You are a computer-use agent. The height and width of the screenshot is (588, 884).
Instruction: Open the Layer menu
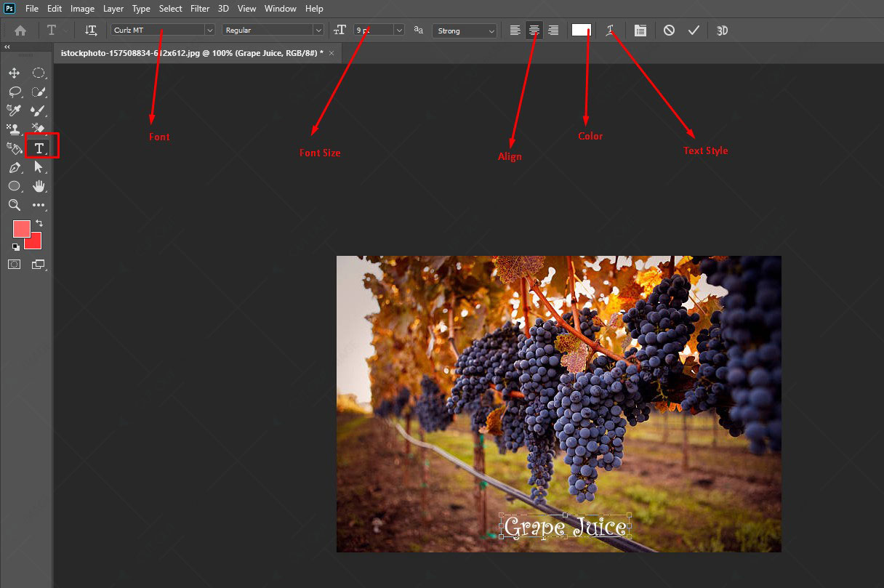pos(113,9)
